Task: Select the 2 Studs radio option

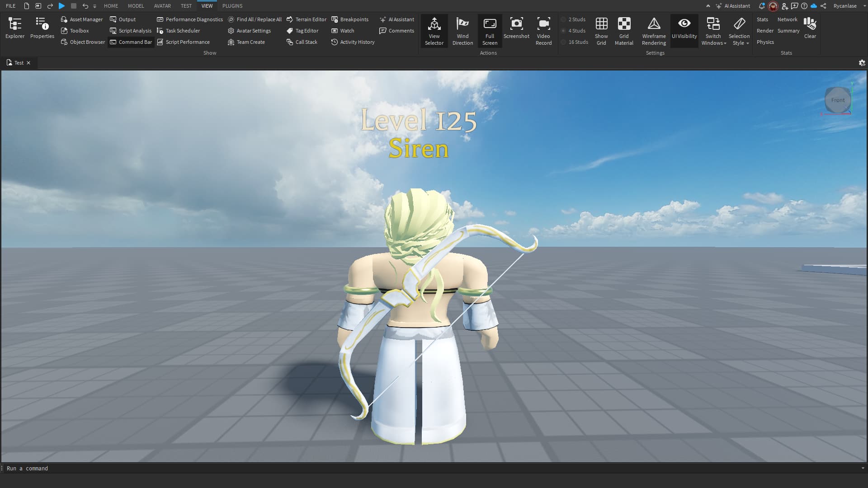Action: coord(564,19)
